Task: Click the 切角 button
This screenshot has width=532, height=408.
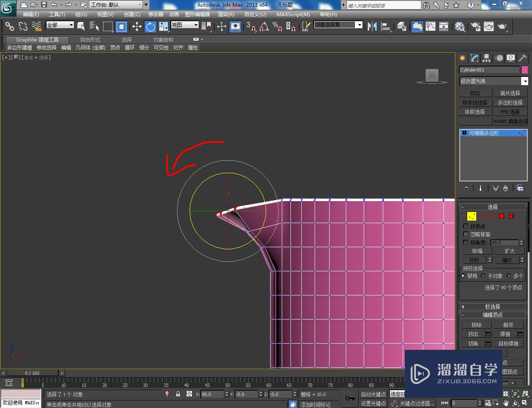Action: click(473, 344)
